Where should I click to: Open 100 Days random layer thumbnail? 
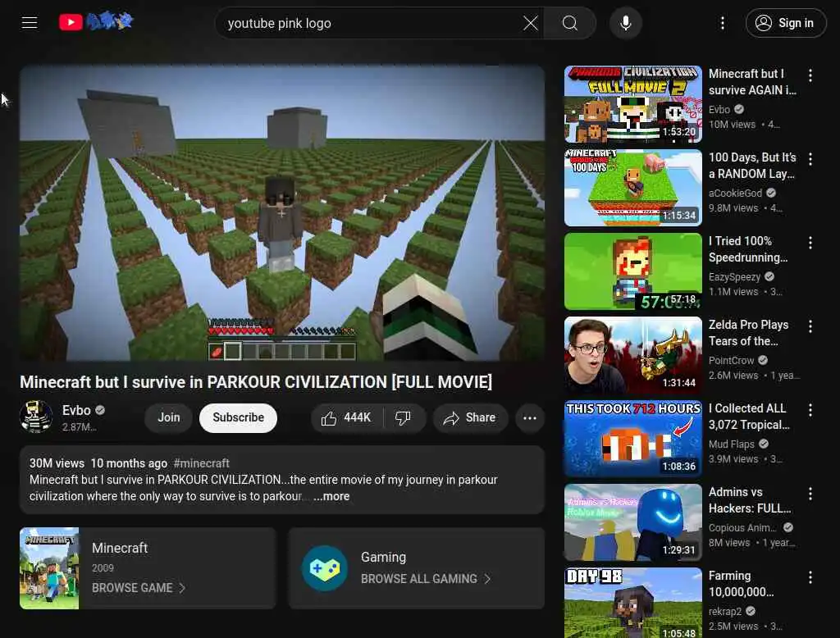632,188
